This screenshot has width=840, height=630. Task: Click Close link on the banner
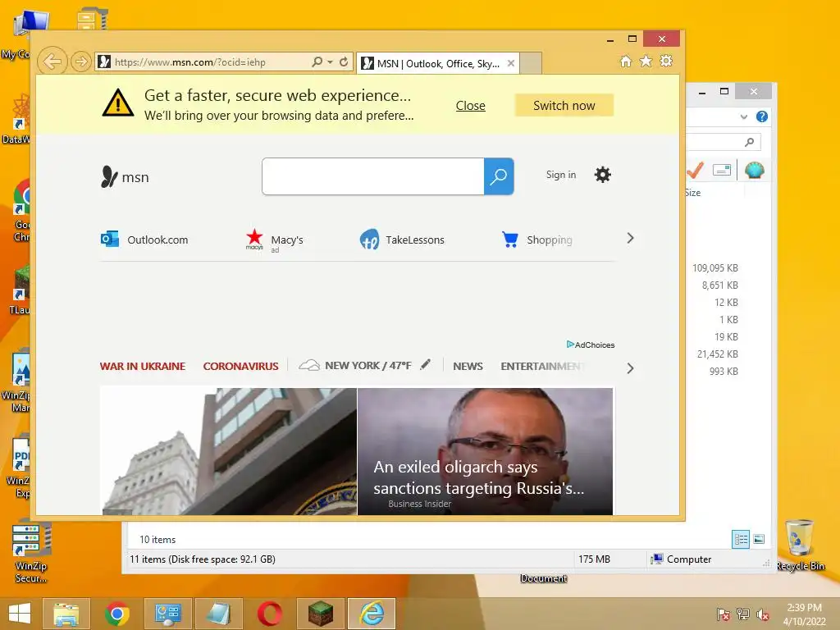tap(470, 106)
